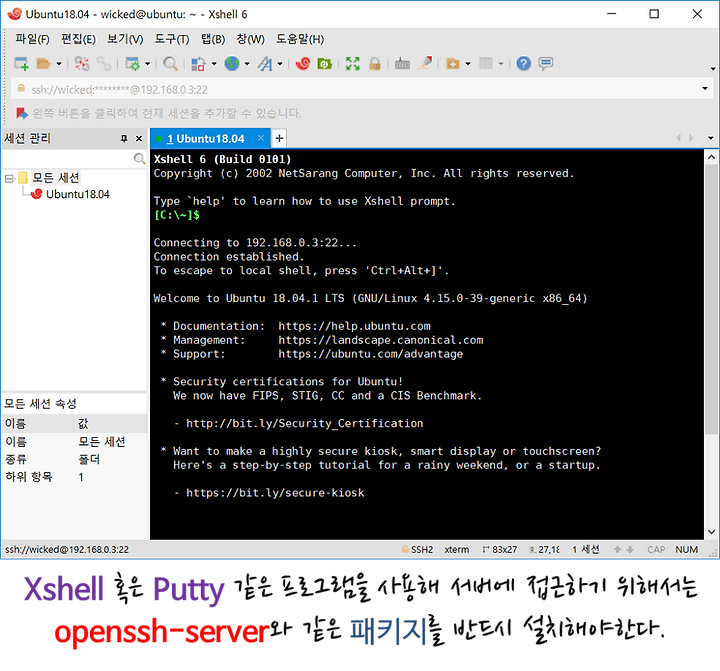Click the Open Session folder icon
This screenshot has width=720, height=671.
pos(43,64)
